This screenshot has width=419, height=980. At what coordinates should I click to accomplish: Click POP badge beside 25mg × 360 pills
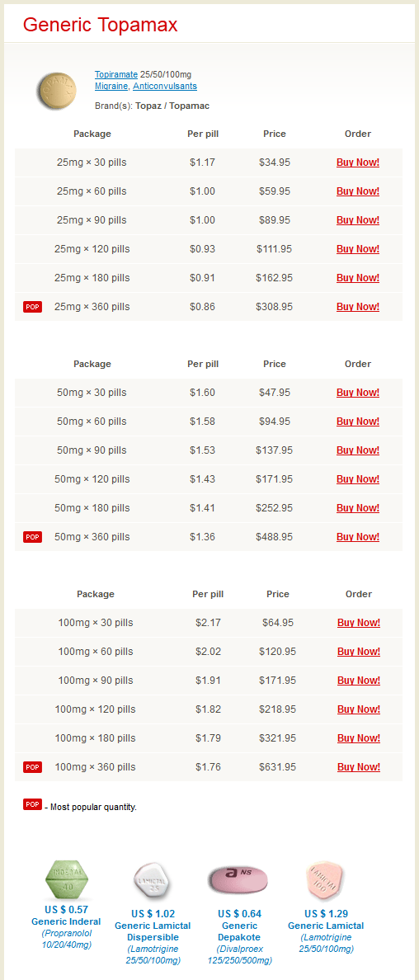(x=32, y=307)
